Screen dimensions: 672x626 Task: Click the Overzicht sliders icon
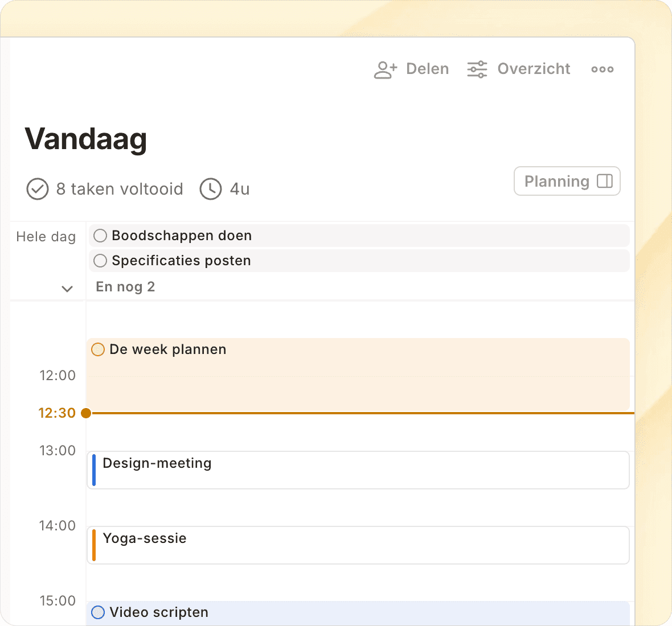[477, 69]
